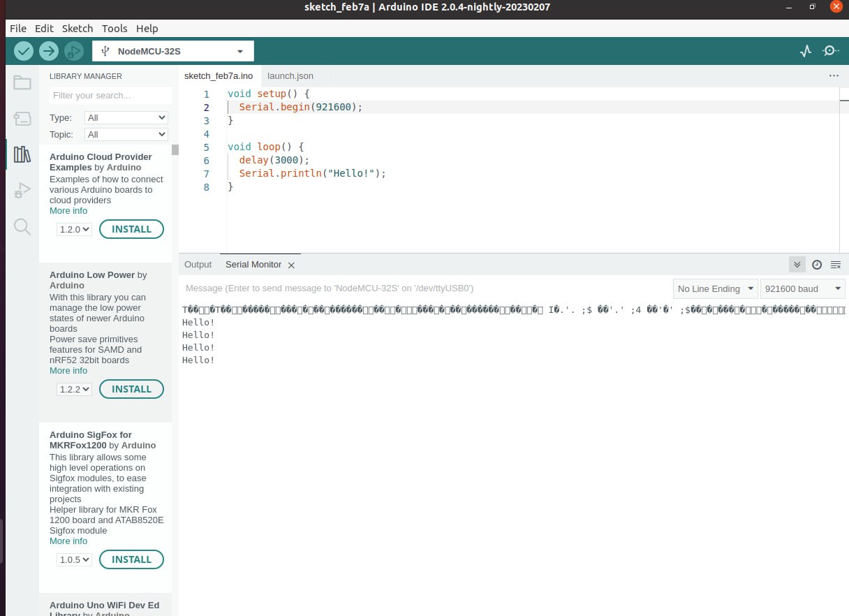Screen dimensions: 849x616
Task: Install Arduino Low Power library
Action: point(131,389)
